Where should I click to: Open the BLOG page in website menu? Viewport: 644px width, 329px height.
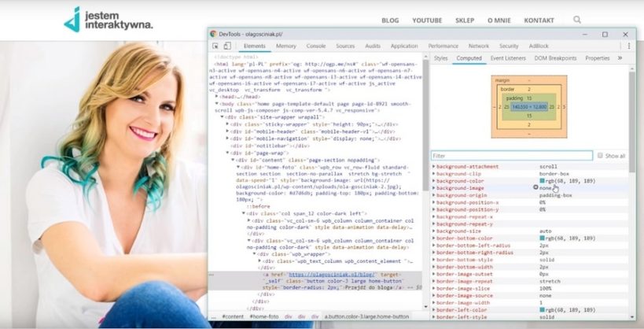pos(390,20)
